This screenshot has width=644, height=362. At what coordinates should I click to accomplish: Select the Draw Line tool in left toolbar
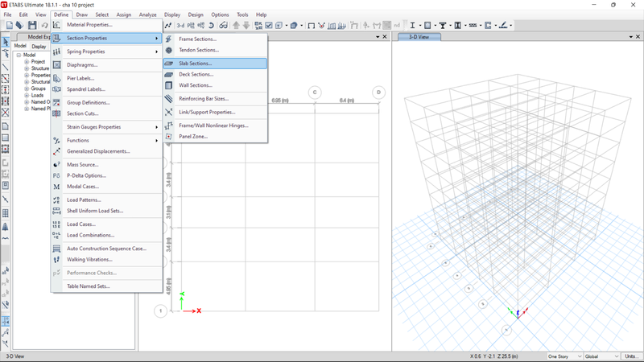pos(6,67)
